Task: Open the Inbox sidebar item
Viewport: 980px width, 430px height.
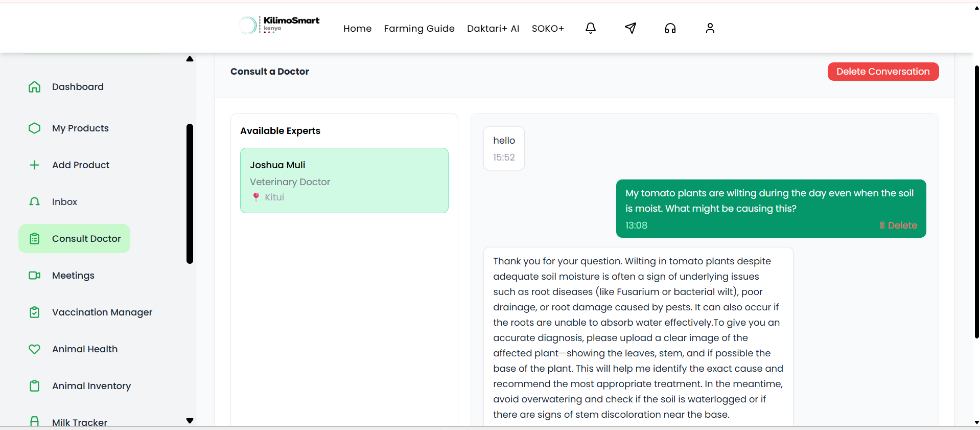Action: point(64,202)
